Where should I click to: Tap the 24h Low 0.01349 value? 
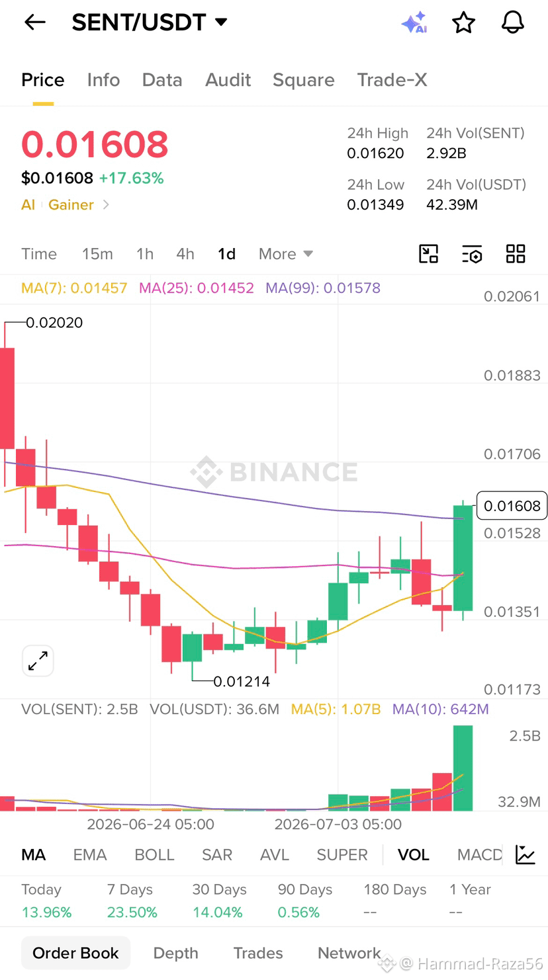(x=375, y=205)
